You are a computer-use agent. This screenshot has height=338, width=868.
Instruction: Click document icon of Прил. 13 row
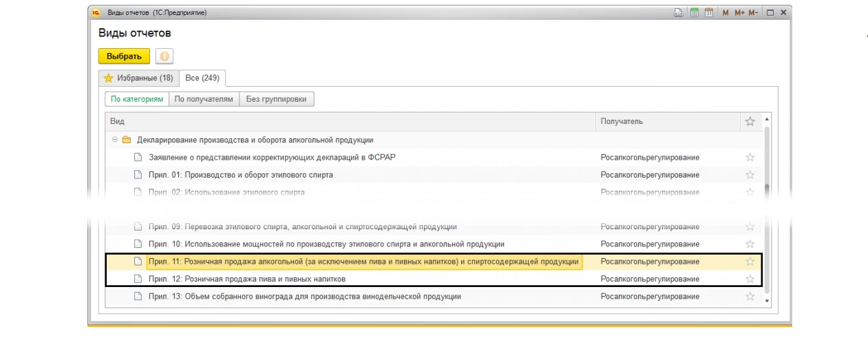coord(138,296)
